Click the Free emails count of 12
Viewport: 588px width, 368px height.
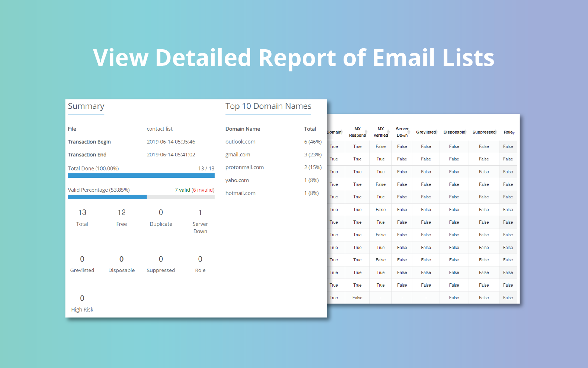122,213
